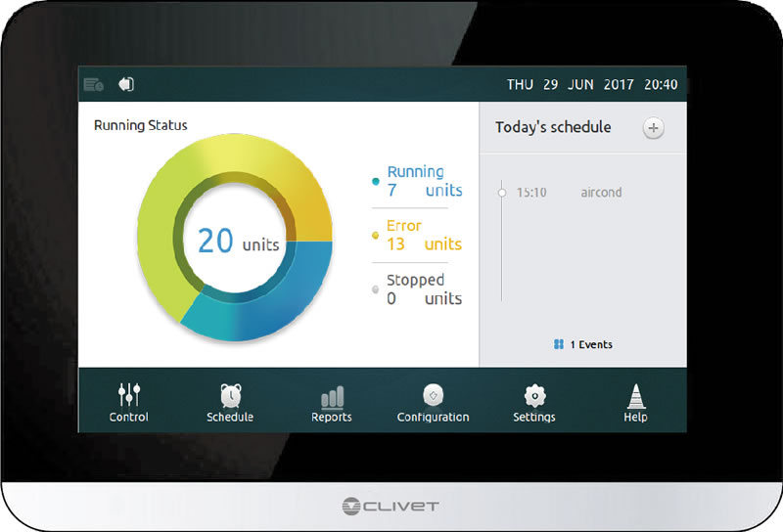This screenshot has height=532, width=783.
Task: Tap the Running 7 units entry
Action: [419, 181]
